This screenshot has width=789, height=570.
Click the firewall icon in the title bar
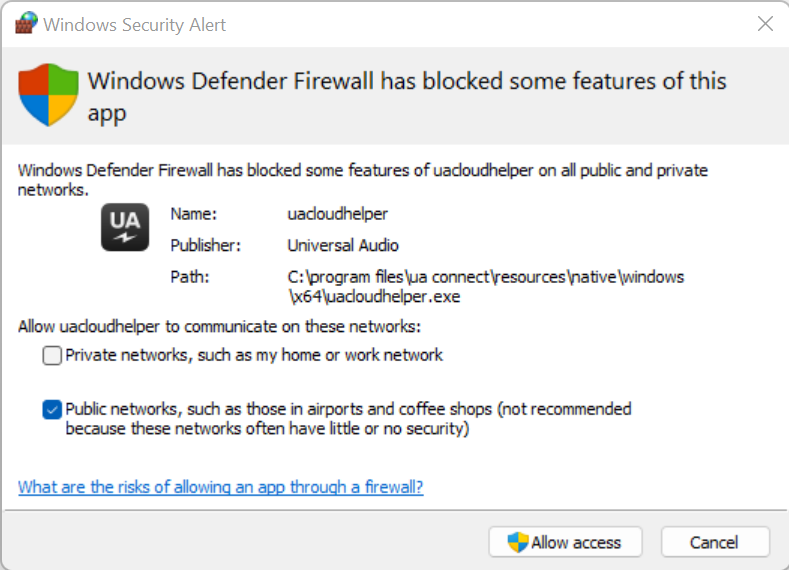(x=26, y=24)
